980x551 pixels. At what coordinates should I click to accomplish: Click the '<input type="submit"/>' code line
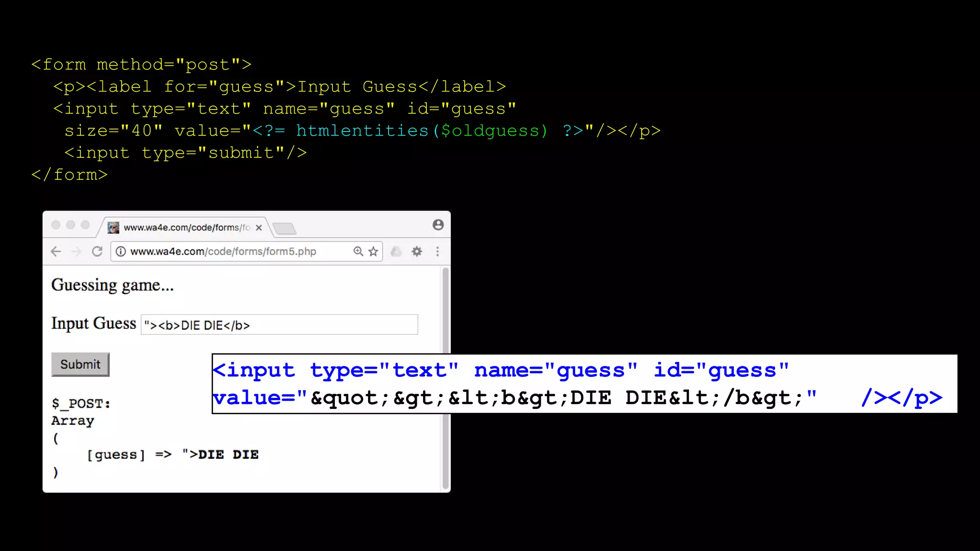186,153
